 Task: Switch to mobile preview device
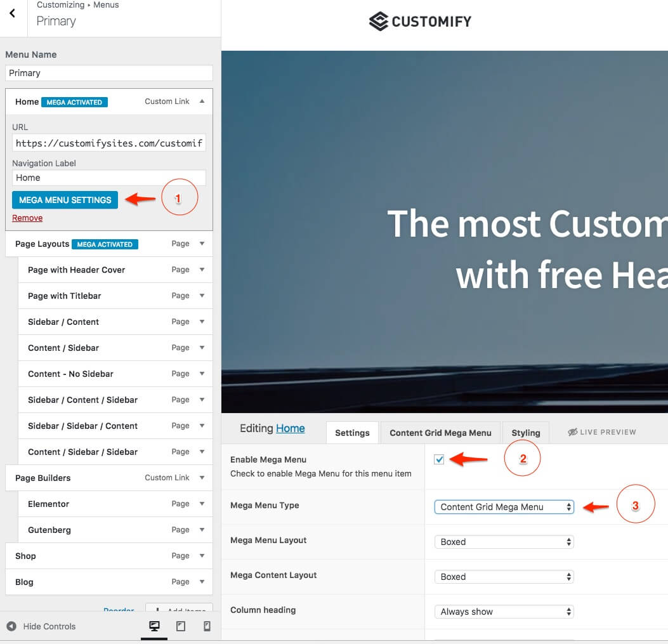tap(207, 626)
